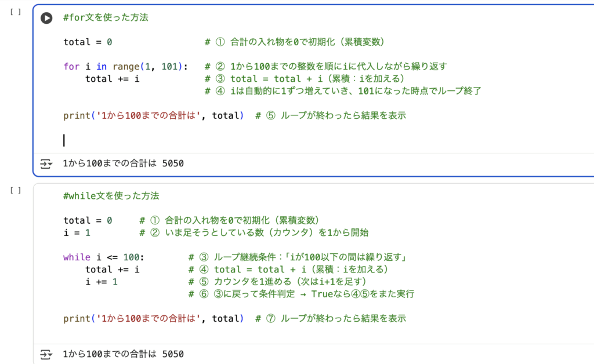Run the for文 code cell
Image resolution: width=594 pixels, height=364 pixels.
click(46, 18)
